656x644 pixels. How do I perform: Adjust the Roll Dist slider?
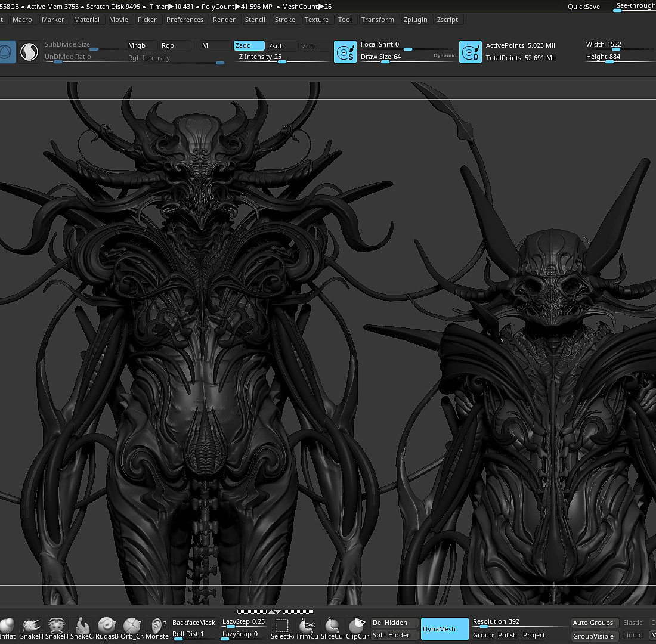(x=194, y=635)
